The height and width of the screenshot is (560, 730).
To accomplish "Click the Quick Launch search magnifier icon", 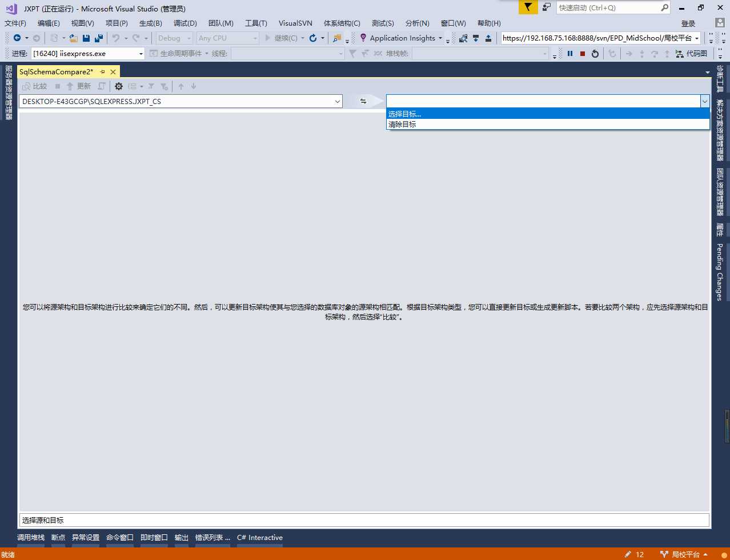I will 664,7.
